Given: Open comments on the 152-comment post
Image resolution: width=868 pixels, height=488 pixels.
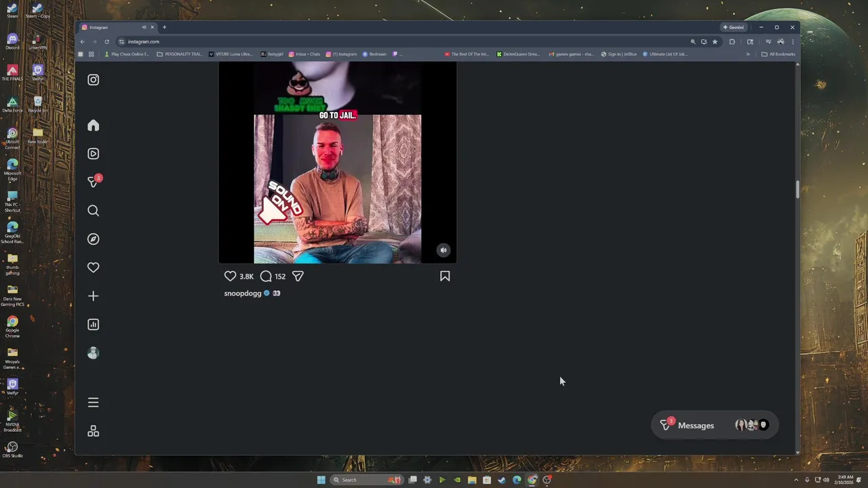Looking at the screenshot, I should (x=267, y=276).
